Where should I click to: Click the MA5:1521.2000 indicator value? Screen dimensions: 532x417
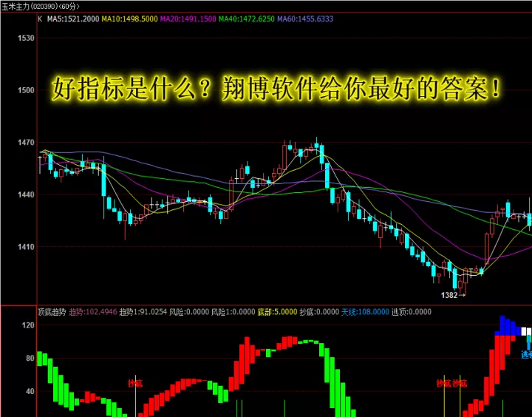(x=73, y=19)
